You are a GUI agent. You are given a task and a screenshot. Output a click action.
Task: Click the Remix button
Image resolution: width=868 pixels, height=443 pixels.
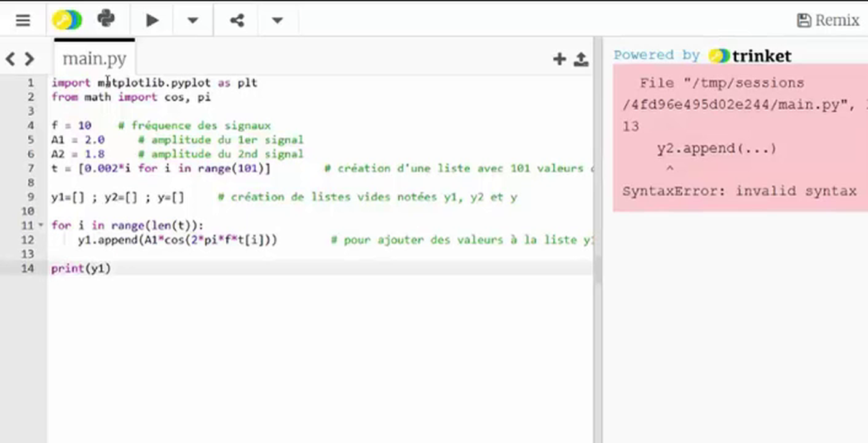pos(828,20)
